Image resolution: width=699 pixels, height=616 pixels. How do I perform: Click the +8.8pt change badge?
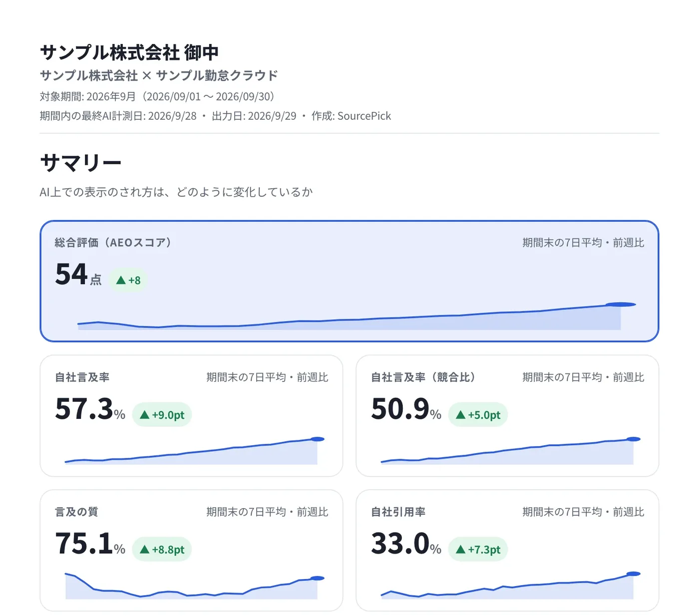pyautogui.click(x=162, y=550)
